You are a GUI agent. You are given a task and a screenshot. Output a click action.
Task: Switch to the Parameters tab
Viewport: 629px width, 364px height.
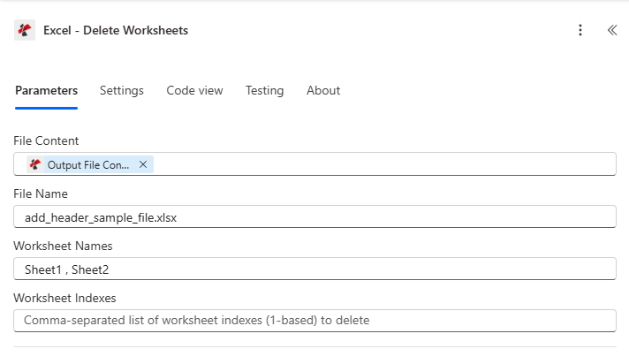(47, 91)
